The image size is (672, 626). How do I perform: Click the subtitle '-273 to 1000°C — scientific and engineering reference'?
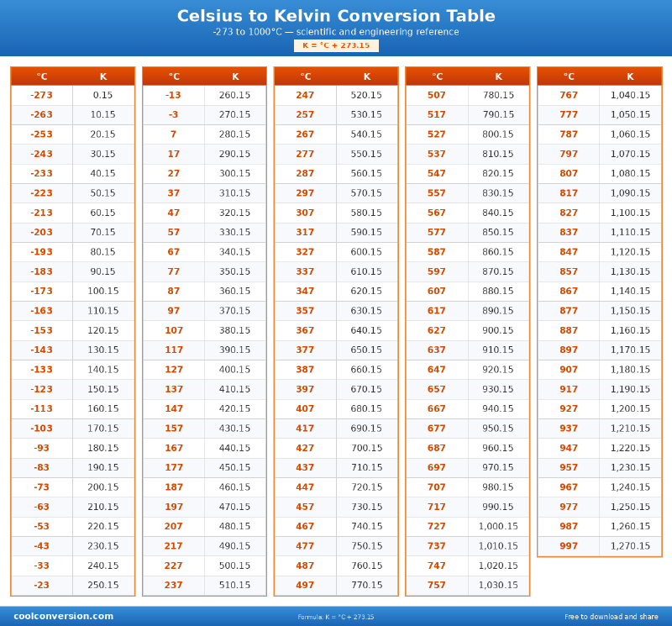pyautogui.click(x=336, y=32)
